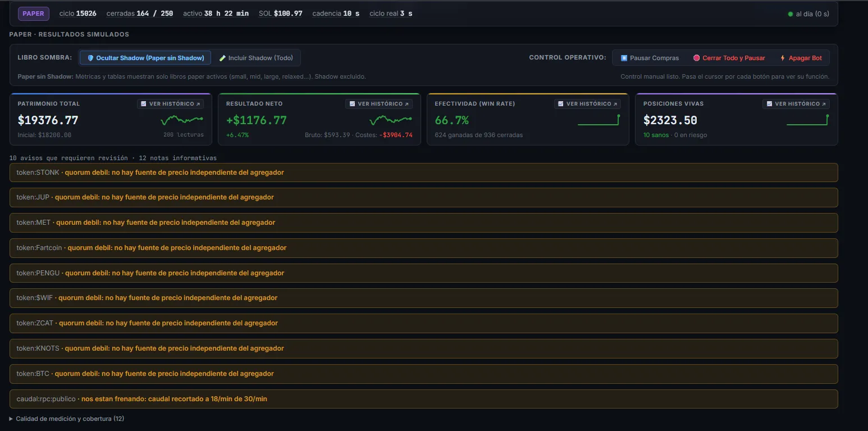
Task: Click the 'cadencia 10 s' value
Action: (x=336, y=13)
